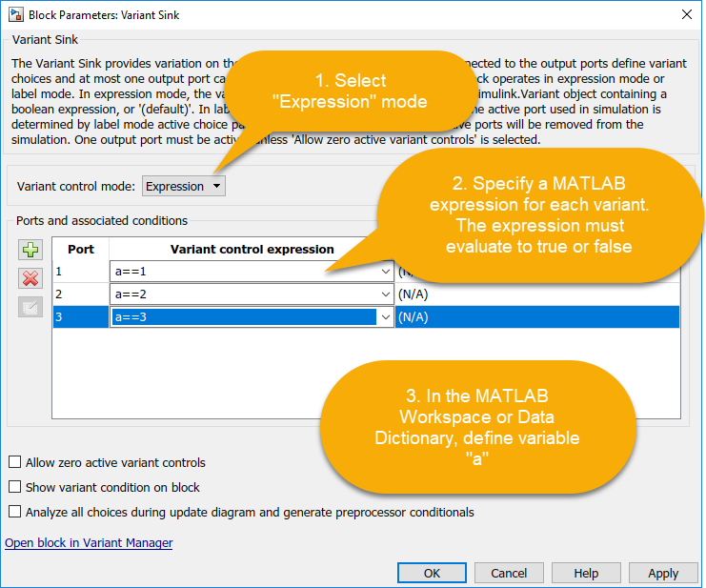Click the red X delete port icon
The image size is (706, 588).
pyautogui.click(x=30, y=278)
